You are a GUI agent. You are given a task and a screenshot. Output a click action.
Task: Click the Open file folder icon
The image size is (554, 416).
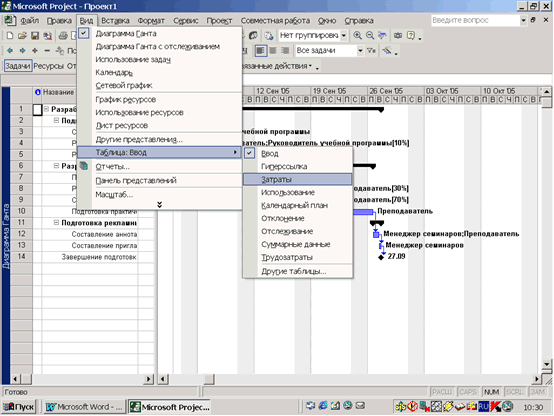pos(22,36)
